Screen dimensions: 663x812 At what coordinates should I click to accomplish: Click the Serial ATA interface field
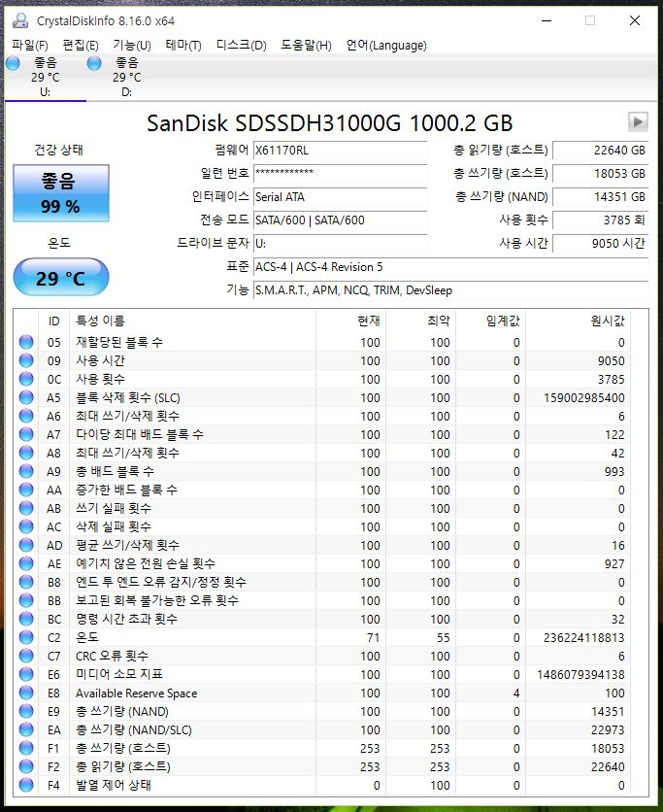(x=340, y=197)
